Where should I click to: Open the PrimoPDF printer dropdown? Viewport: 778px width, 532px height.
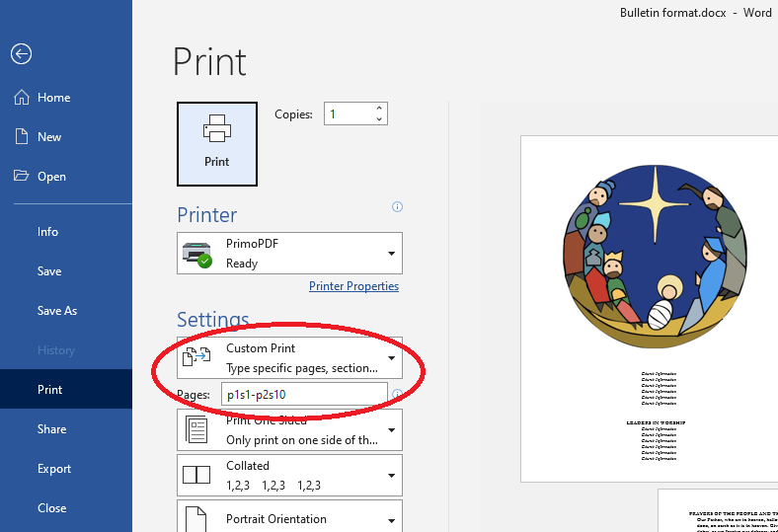(289, 254)
